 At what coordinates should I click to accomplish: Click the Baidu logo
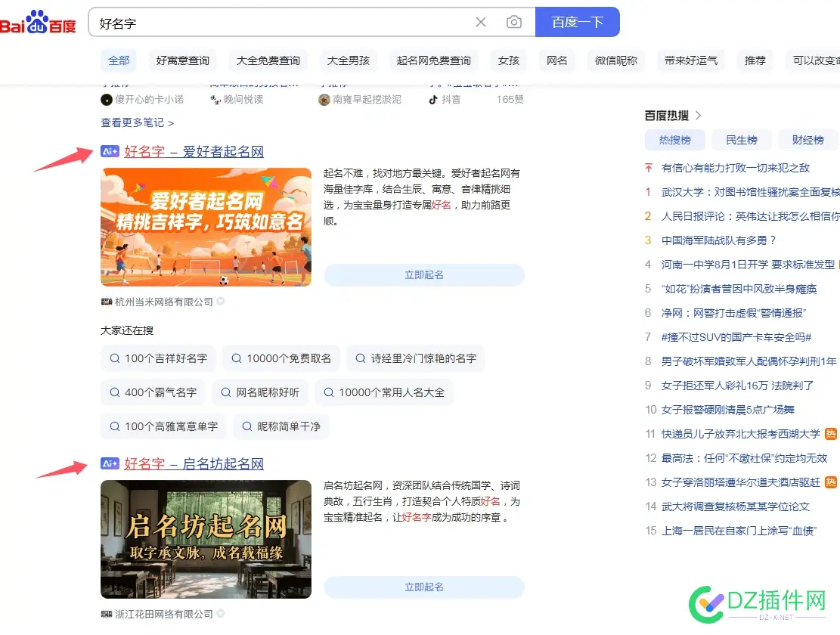[x=39, y=22]
